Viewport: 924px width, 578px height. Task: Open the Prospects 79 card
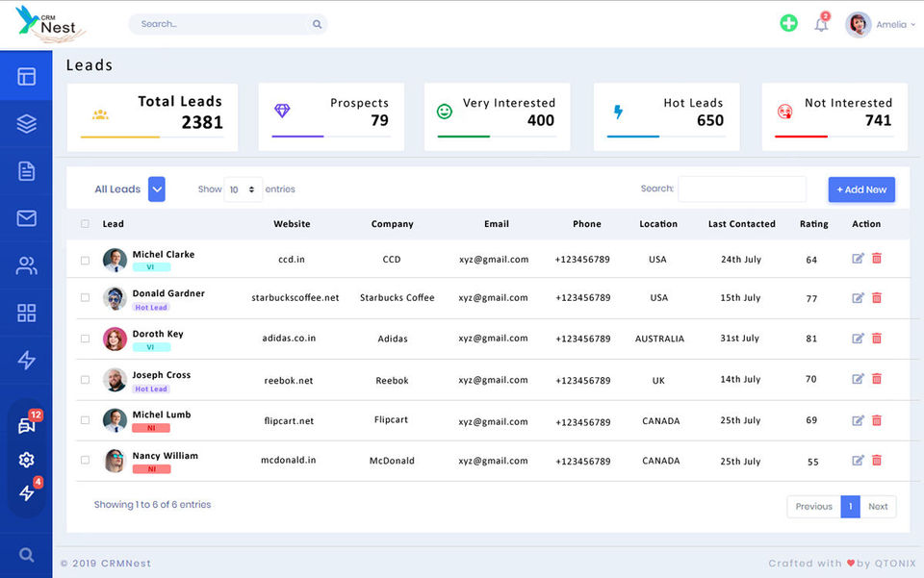[x=331, y=117]
